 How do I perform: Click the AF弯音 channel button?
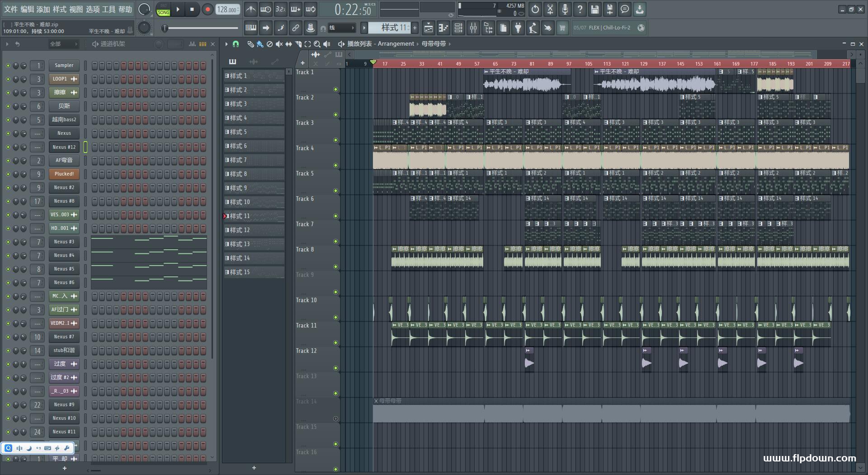tap(64, 161)
